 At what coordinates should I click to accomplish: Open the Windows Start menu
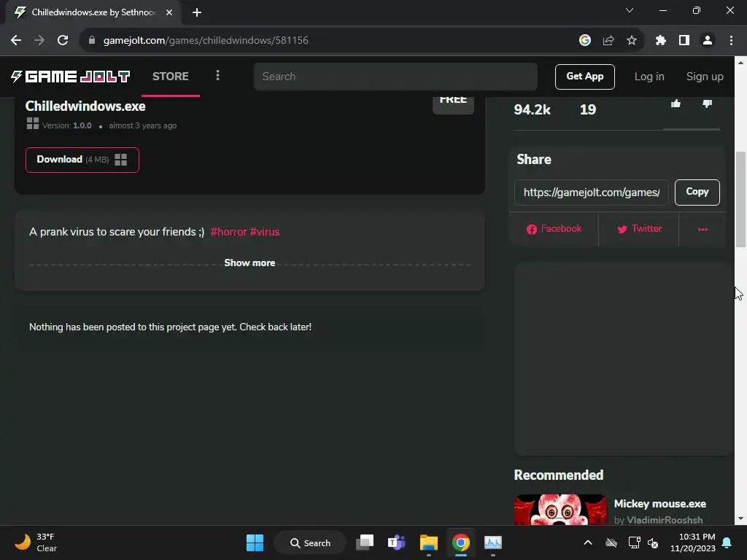(255, 542)
